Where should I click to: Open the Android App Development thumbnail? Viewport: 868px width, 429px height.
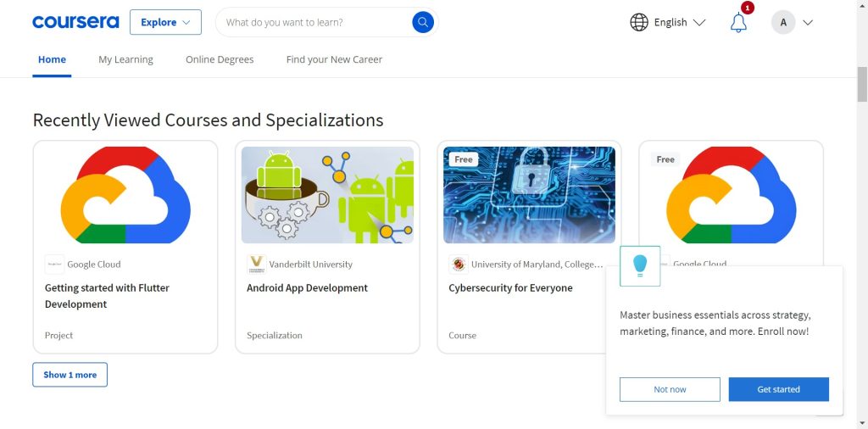pyautogui.click(x=327, y=195)
